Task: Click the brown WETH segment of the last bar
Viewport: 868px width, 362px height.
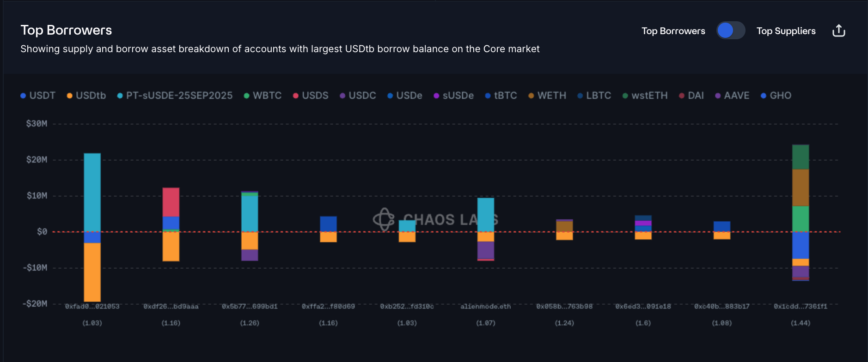Action: (801, 187)
